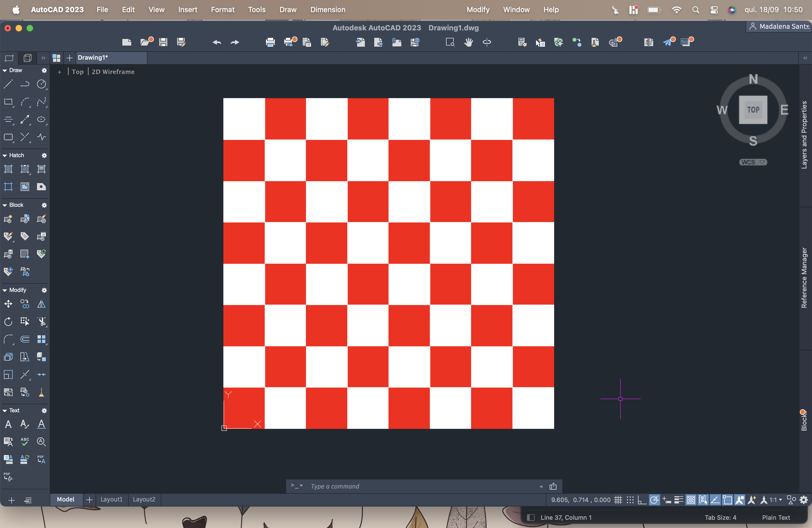Click the Array tool in Modify panel
The image size is (812, 528).
[41, 339]
